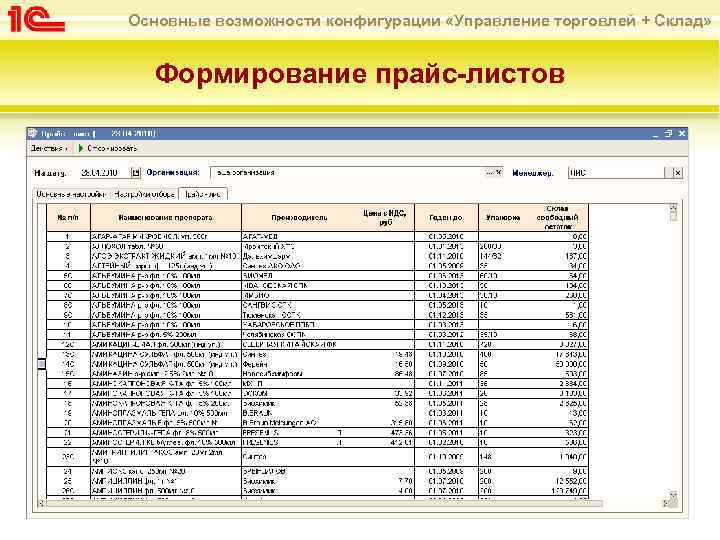Click the Сформировать button label

click(112, 148)
